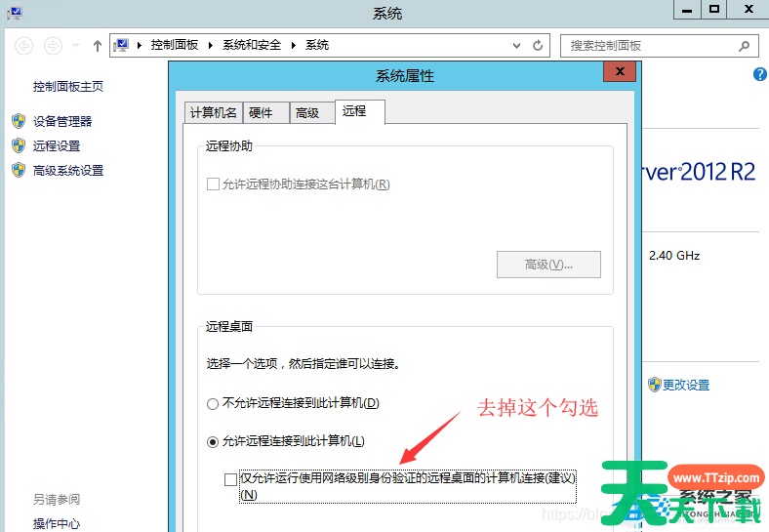Select 不允许远程连接到此计算机 radio option
769x532 pixels.
[x=213, y=403]
